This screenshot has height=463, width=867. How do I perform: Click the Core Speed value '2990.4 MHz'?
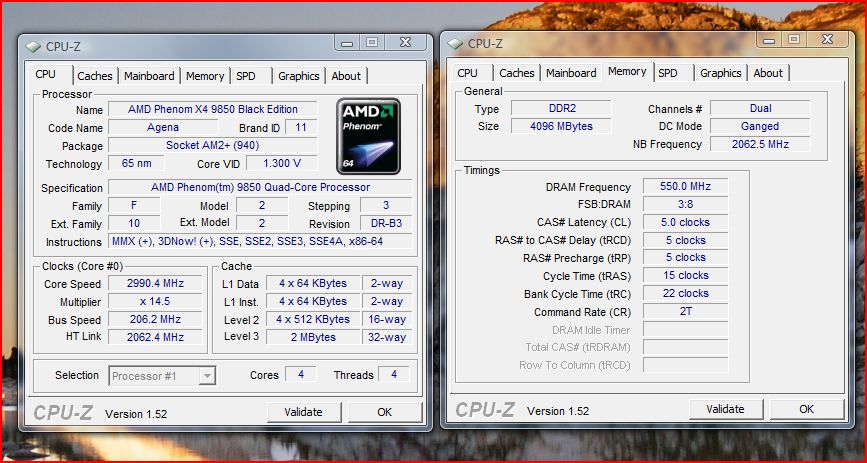pyautogui.click(x=155, y=283)
